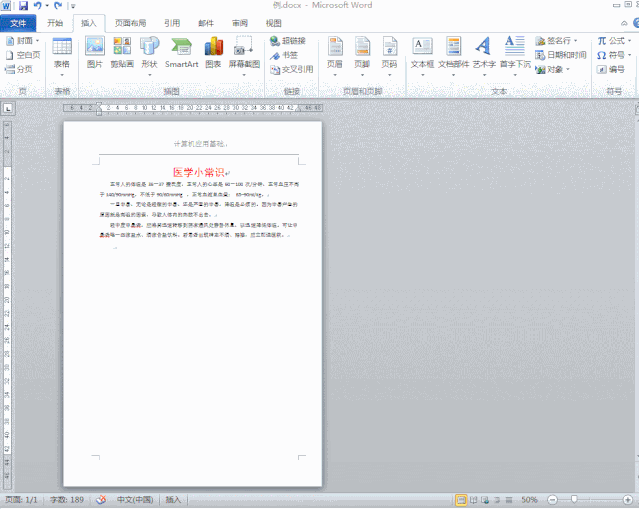Switch to the Review (审阅) tab
The width and height of the screenshot is (639, 509).
[240, 23]
